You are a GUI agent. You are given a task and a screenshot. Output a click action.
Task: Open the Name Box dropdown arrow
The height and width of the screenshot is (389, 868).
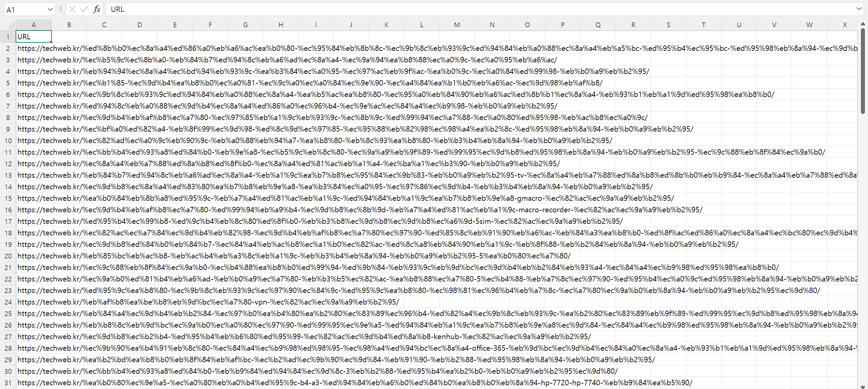[x=50, y=9]
